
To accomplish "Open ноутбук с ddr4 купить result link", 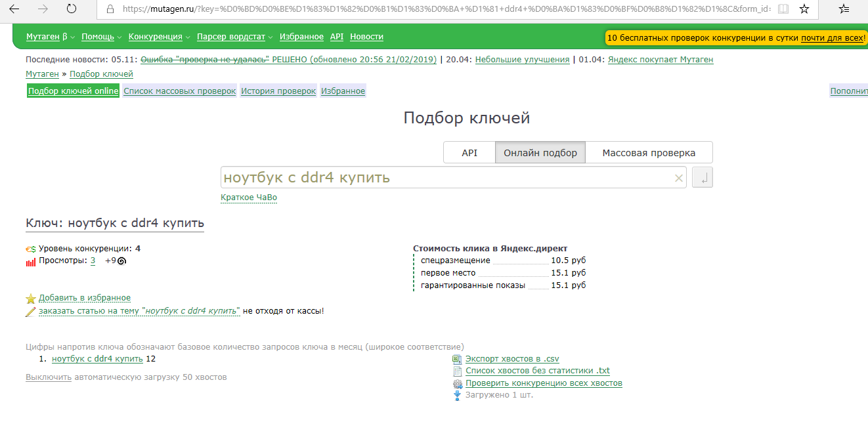I will click(97, 359).
